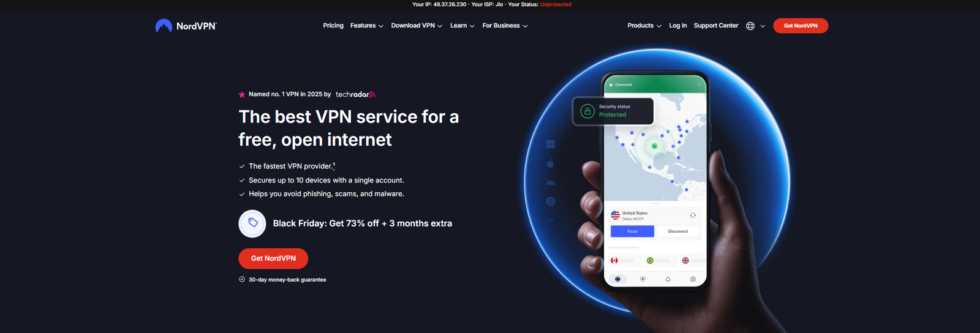The image size is (980, 333).
Task: Expand the Features dropdown menu
Action: tap(367, 26)
